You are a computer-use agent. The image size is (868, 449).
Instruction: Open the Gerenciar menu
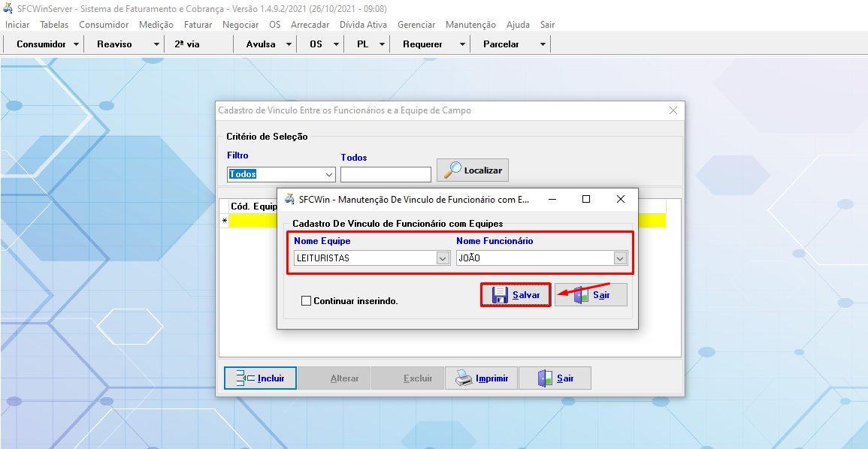416,25
